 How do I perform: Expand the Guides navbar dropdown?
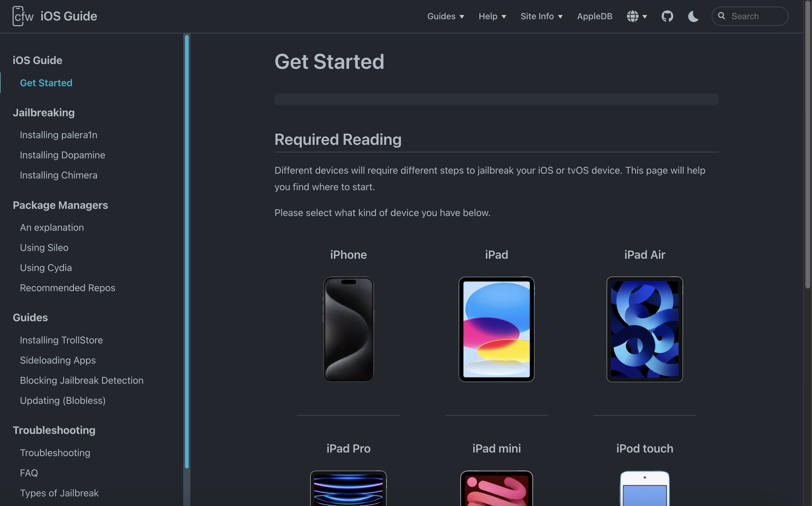[445, 16]
